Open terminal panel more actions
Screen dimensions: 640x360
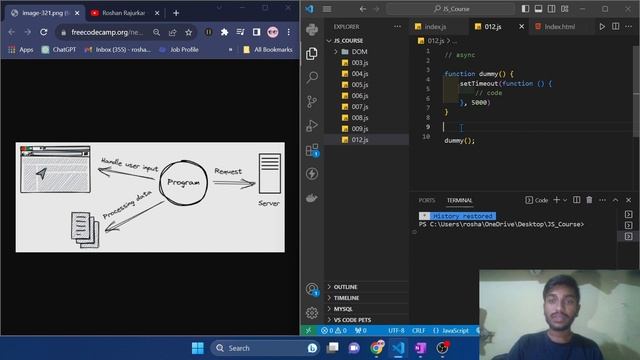pyautogui.click(x=602, y=200)
